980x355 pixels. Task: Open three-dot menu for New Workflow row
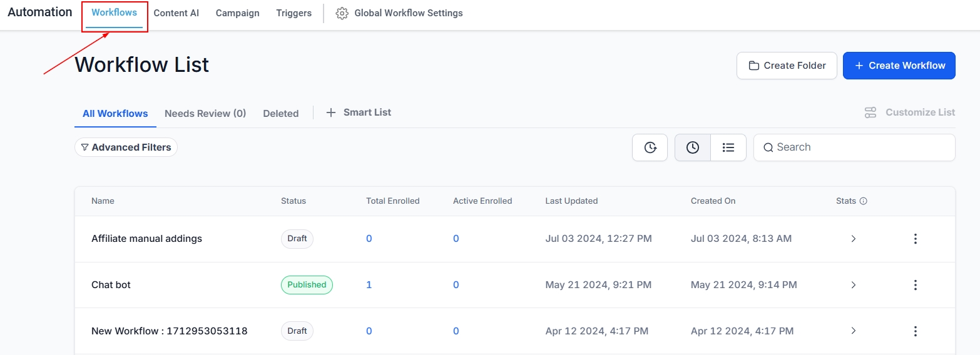tap(915, 331)
